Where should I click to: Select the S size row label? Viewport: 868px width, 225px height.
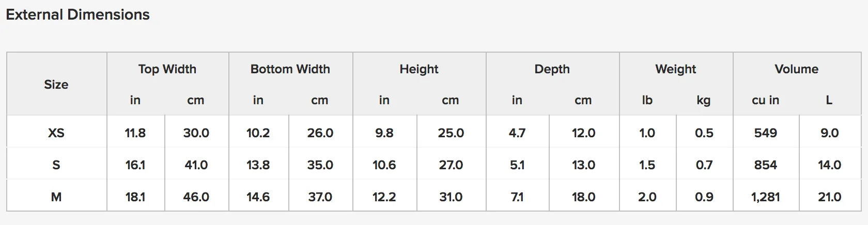(56, 165)
